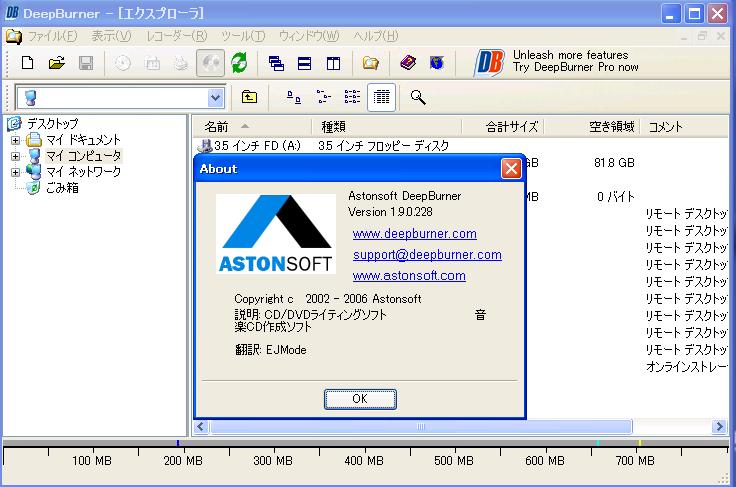Click the grayed printer icon
Image resolution: width=736 pixels, height=487 pixels.
point(181,63)
